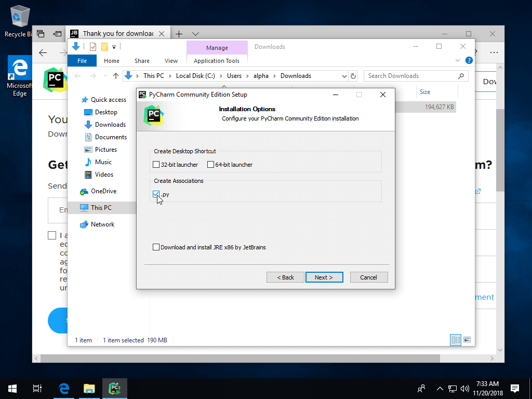Select the 194,627 KB file row

pyautogui.click(x=425, y=107)
